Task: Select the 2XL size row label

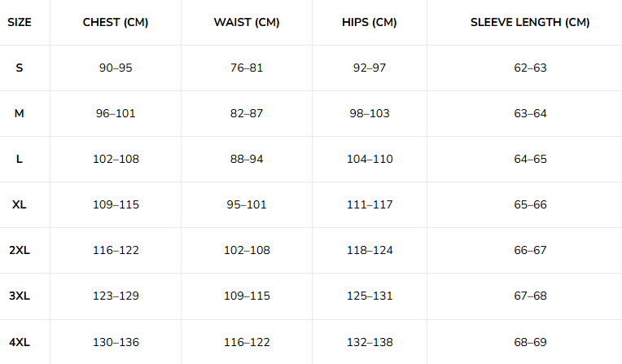Action: tap(20, 250)
